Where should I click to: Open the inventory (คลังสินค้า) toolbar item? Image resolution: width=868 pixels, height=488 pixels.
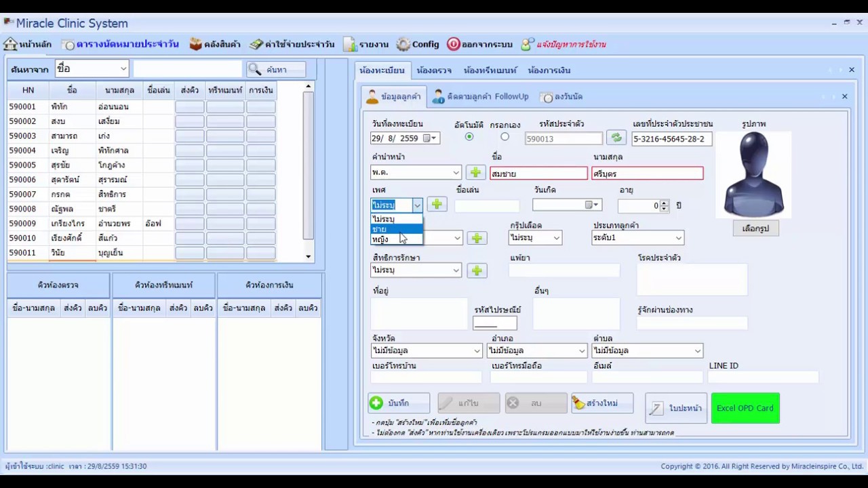tap(215, 44)
